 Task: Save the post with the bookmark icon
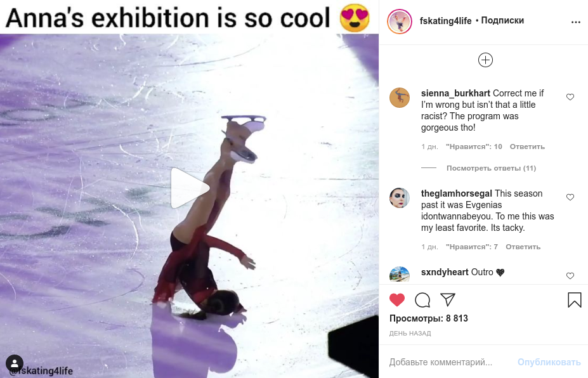pos(574,300)
